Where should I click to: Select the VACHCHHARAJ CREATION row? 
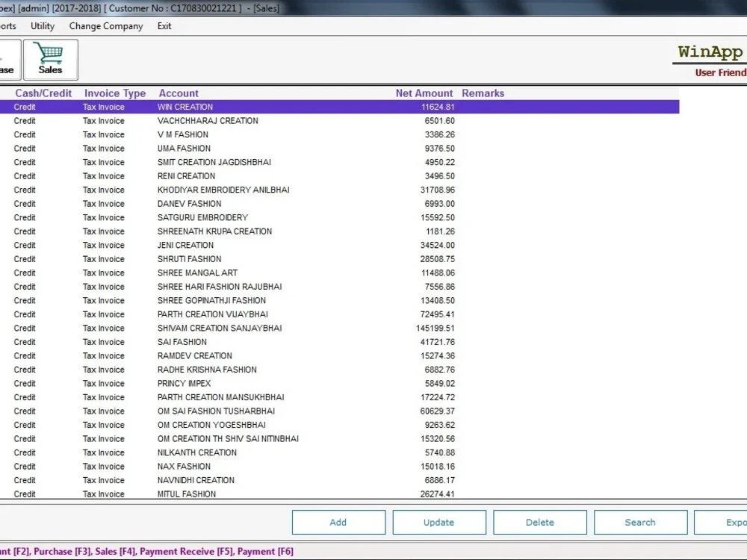(x=339, y=121)
